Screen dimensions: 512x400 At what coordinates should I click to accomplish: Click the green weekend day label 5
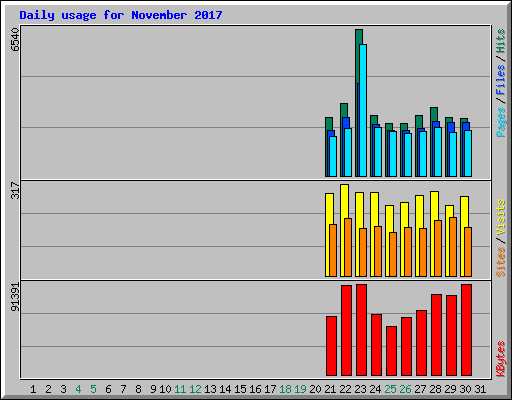93,389
